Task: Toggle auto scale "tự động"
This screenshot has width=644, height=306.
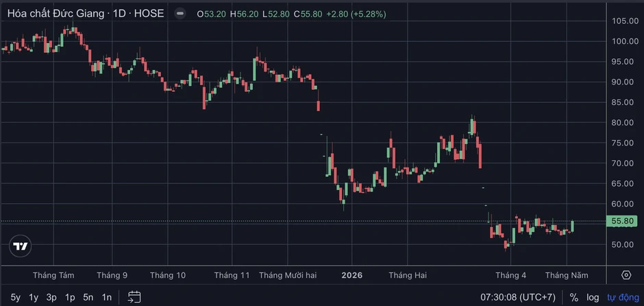Action: pyautogui.click(x=623, y=297)
